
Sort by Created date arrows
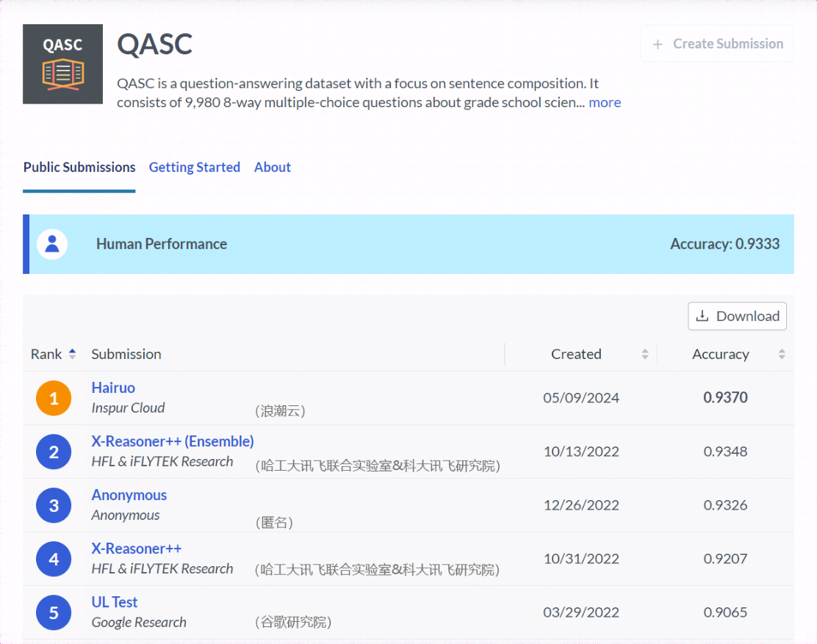point(644,354)
